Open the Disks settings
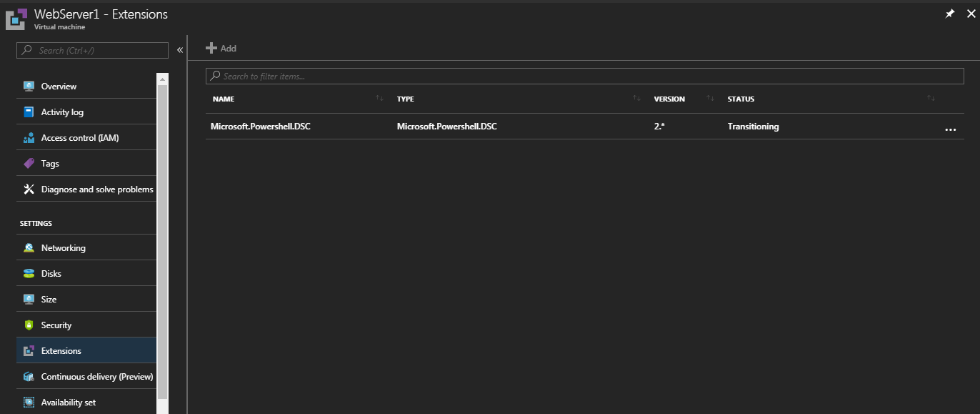Image resolution: width=980 pixels, height=414 pixels. (x=86, y=273)
